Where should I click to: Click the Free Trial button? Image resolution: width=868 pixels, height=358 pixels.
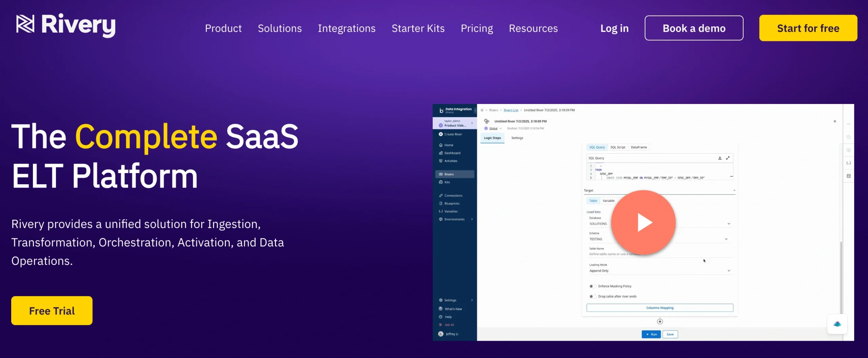pyautogui.click(x=52, y=311)
